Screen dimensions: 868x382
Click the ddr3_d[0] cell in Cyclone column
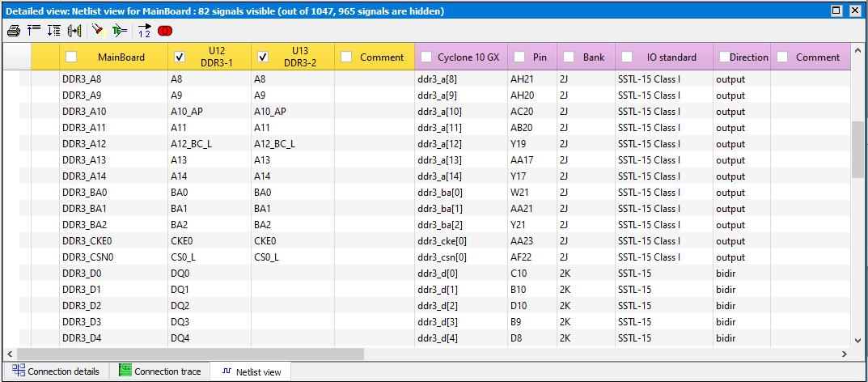437,274
